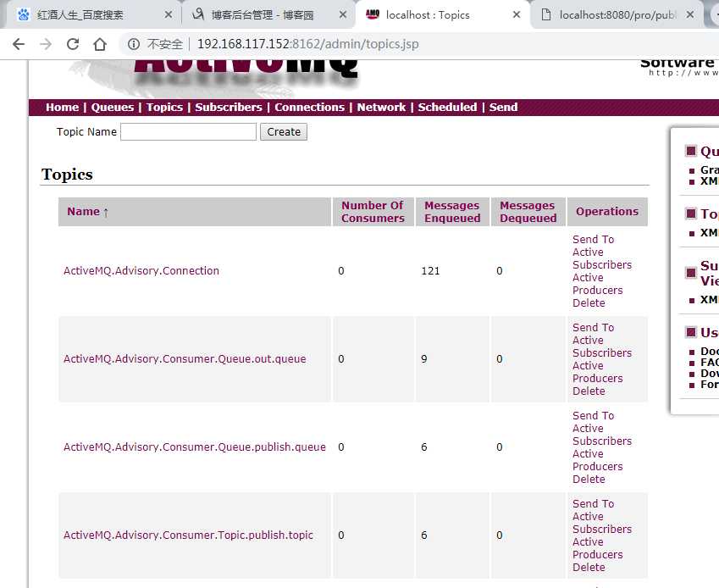This screenshot has width=719, height=588.
Task: Click Send To for Queue.out.queue row
Action: point(593,328)
